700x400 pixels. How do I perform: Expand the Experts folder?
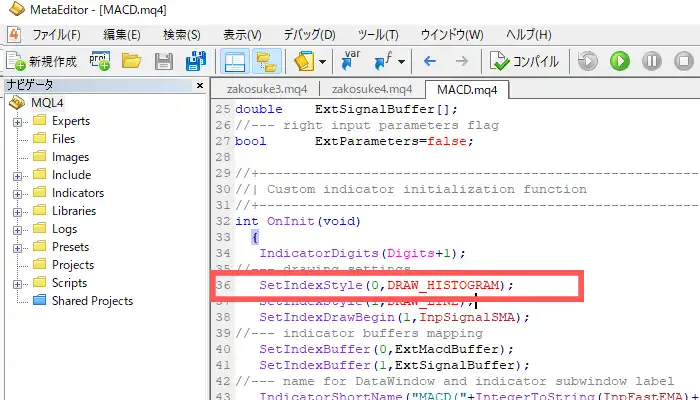[x=17, y=122]
